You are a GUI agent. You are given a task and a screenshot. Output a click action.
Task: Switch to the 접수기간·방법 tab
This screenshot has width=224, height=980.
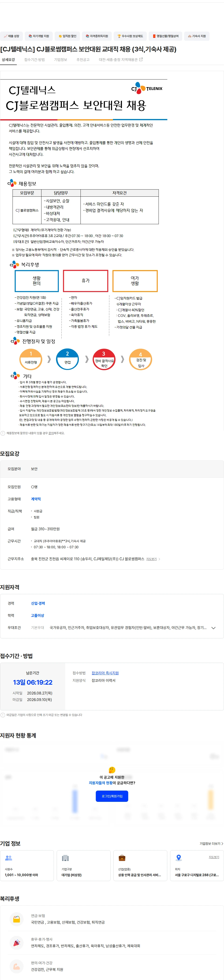click(x=35, y=60)
